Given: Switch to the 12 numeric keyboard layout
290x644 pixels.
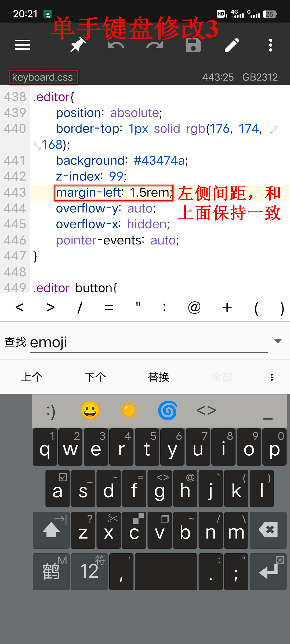Looking at the screenshot, I should tap(89, 572).
